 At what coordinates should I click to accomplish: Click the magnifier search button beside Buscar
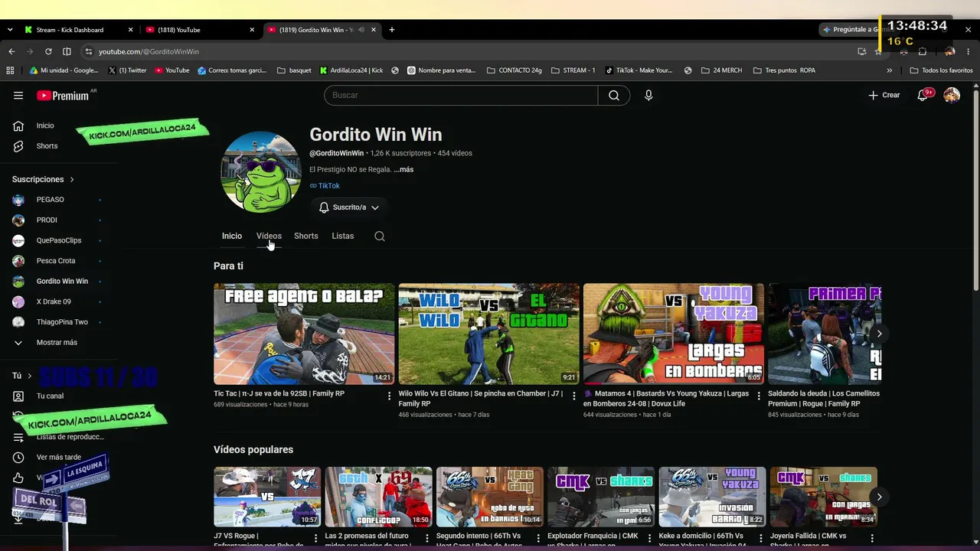point(614,96)
